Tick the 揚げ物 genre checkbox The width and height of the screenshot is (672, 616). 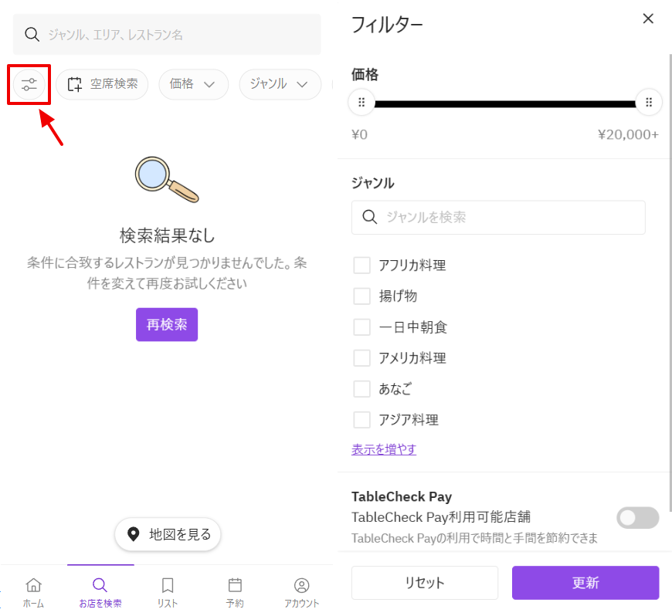[x=361, y=296]
